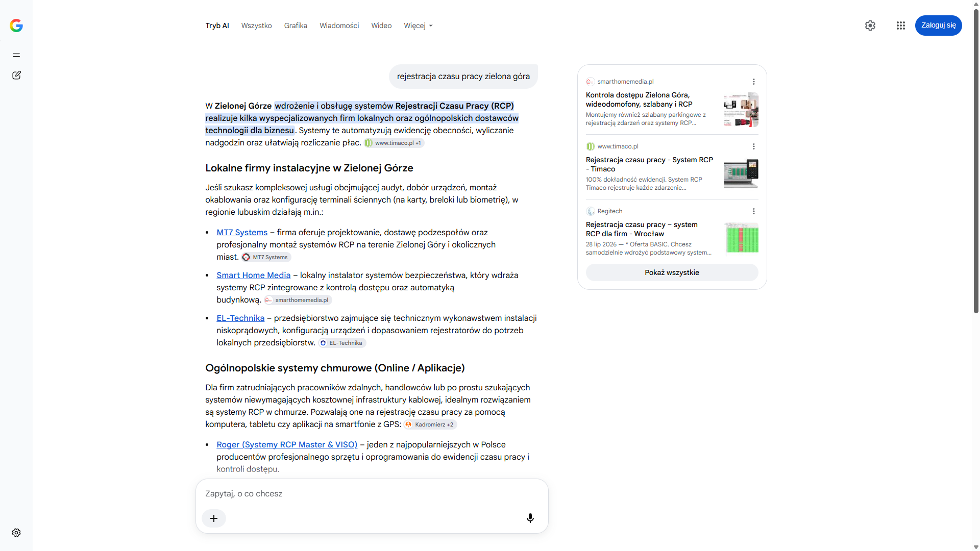
Task: Click the Google logo icon
Action: point(16,26)
